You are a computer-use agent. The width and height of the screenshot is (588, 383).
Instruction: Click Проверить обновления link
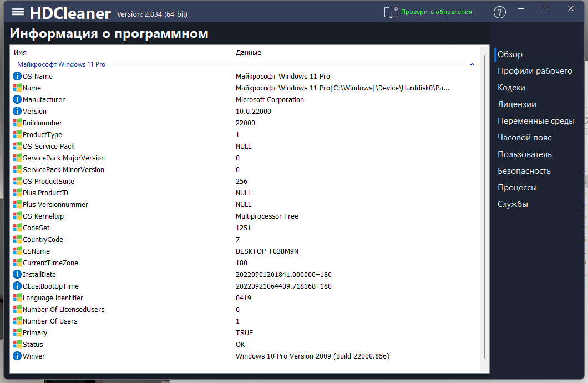[x=437, y=12]
